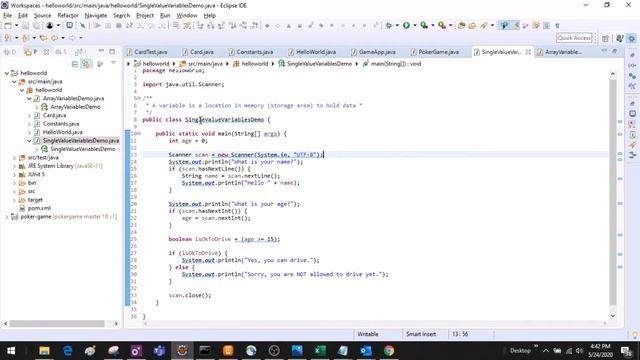The width and height of the screenshot is (640, 360).
Task: Click the Package Explorer horizontal scrollbar
Action: tap(57, 323)
